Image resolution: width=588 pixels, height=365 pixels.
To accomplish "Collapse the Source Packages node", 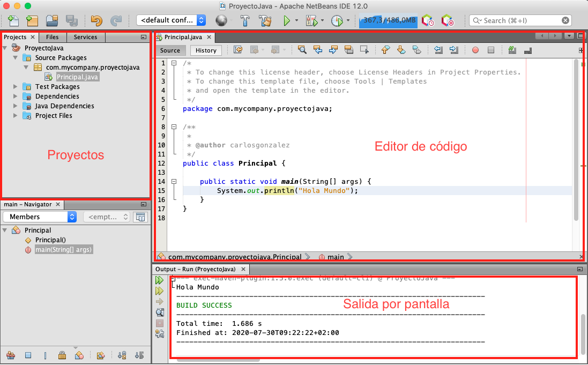I will coord(16,58).
